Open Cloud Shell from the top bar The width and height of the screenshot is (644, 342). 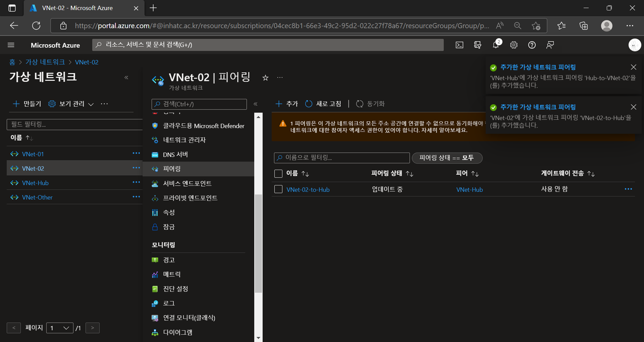[x=459, y=45]
